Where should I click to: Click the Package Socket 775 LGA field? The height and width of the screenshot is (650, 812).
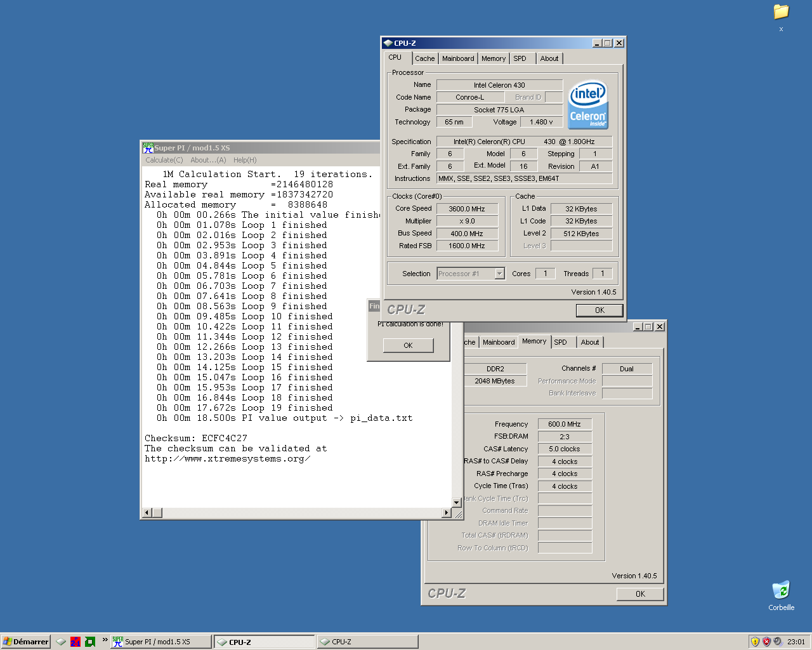click(x=499, y=110)
